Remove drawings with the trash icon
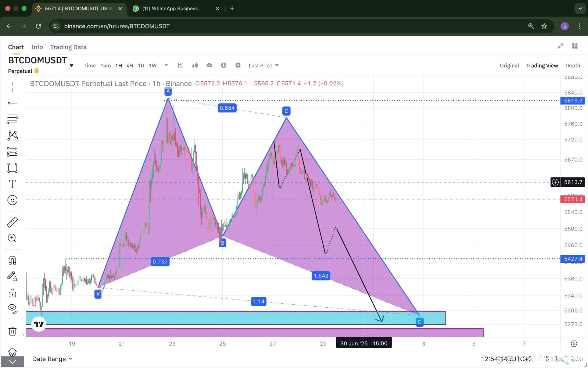The image size is (588, 368). pyautogui.click(x=12, y=331)
